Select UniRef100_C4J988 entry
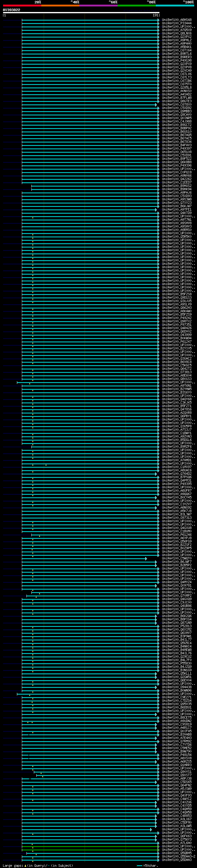 (x=177, y=121)
